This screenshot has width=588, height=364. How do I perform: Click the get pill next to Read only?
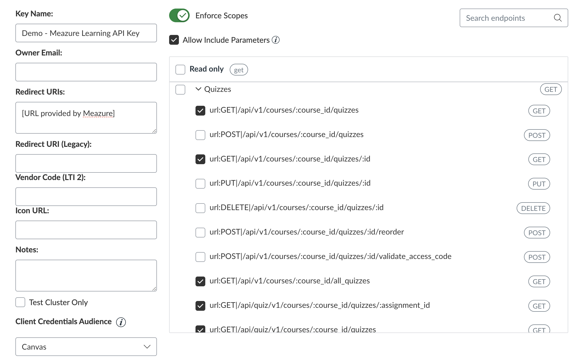click(x=239, y=70)
